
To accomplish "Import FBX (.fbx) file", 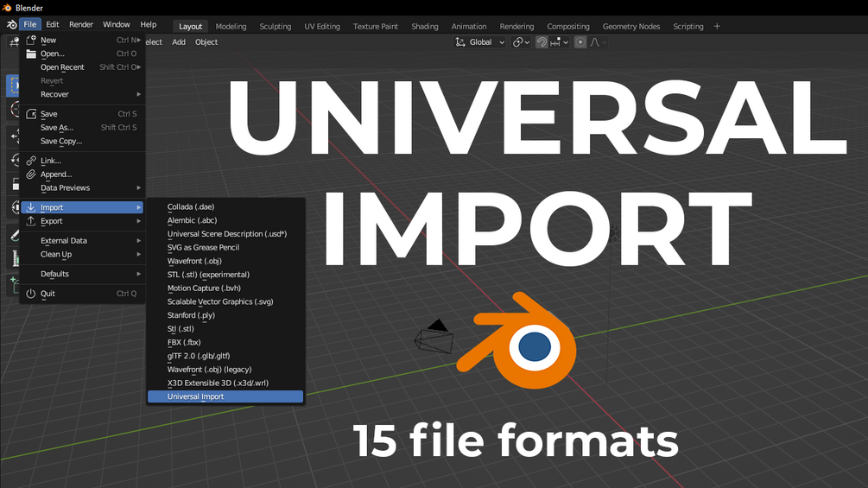I will [225, 343].
